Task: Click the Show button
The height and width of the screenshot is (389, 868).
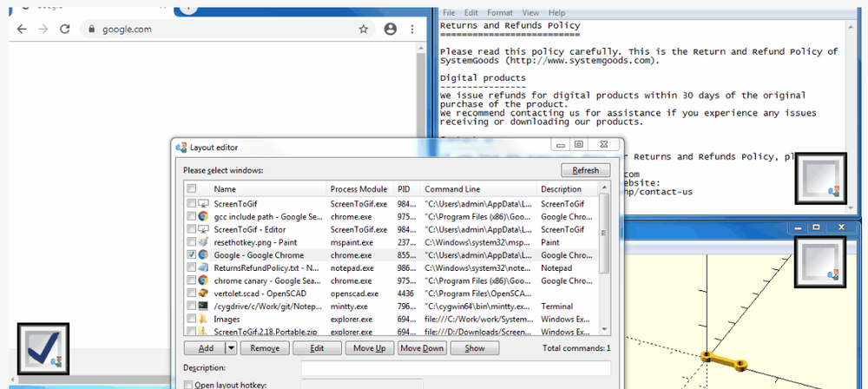Action: click(475, 348)
